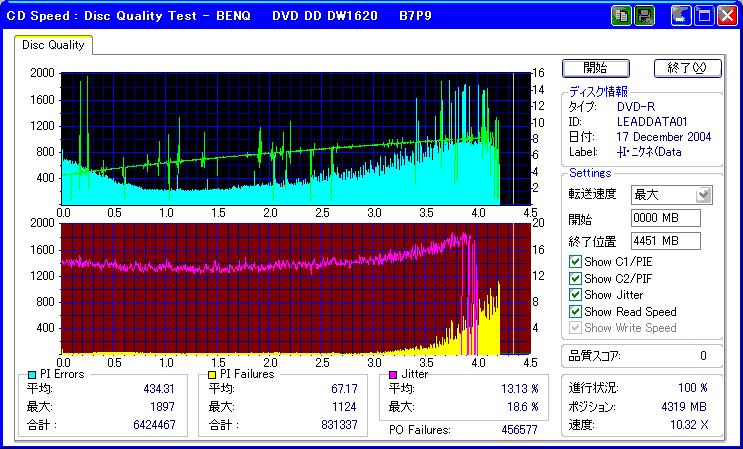The image size is (743, 449).
Task: Click the 終了 exit button
Action: pyautogui.click(x=688, y=68)
